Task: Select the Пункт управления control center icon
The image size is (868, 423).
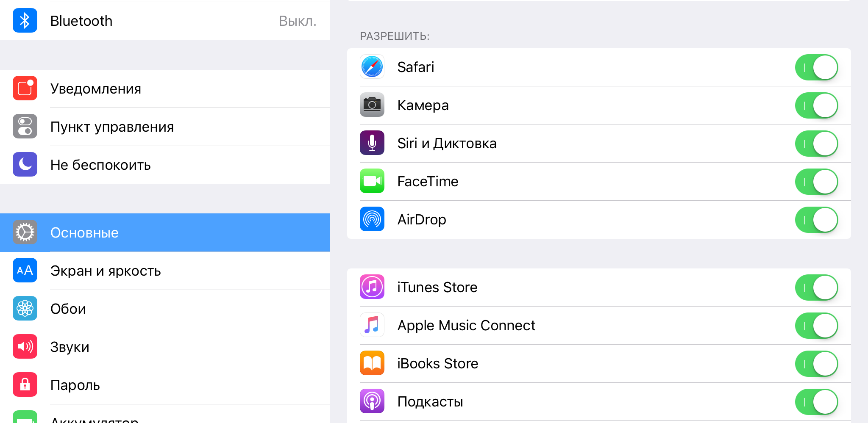Action: [25, 127]
